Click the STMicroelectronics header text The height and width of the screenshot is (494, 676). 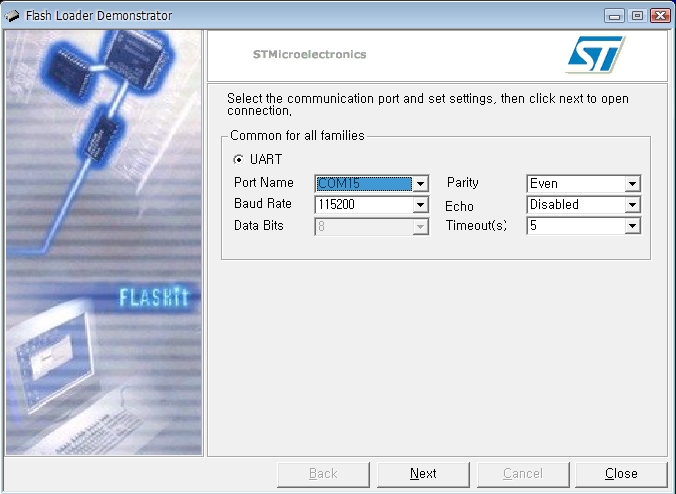310,54
